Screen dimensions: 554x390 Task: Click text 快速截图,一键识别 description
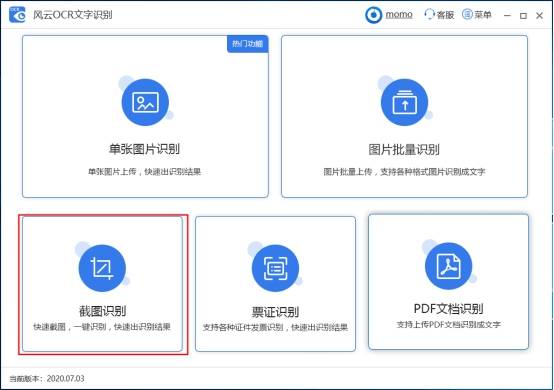(x=102, y=327)
